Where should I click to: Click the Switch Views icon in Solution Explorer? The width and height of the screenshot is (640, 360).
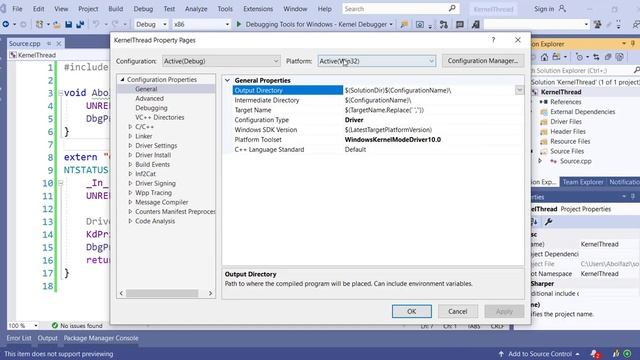point(556,57)
